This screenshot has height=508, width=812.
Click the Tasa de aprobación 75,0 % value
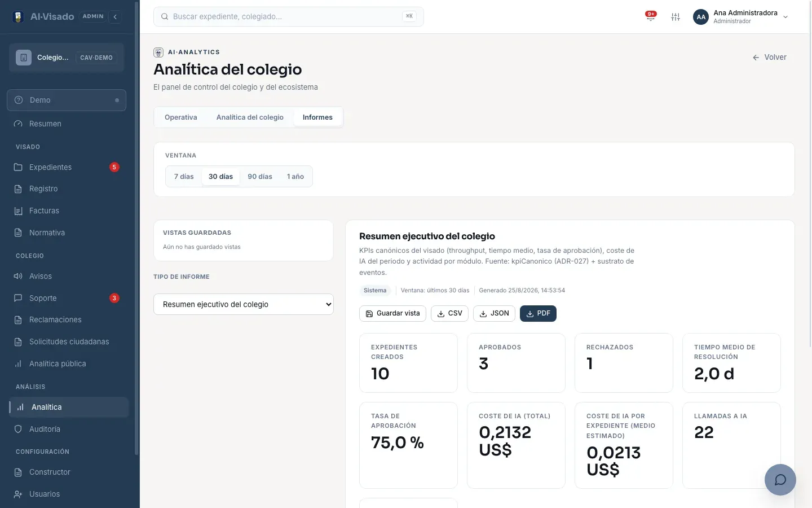398,443
